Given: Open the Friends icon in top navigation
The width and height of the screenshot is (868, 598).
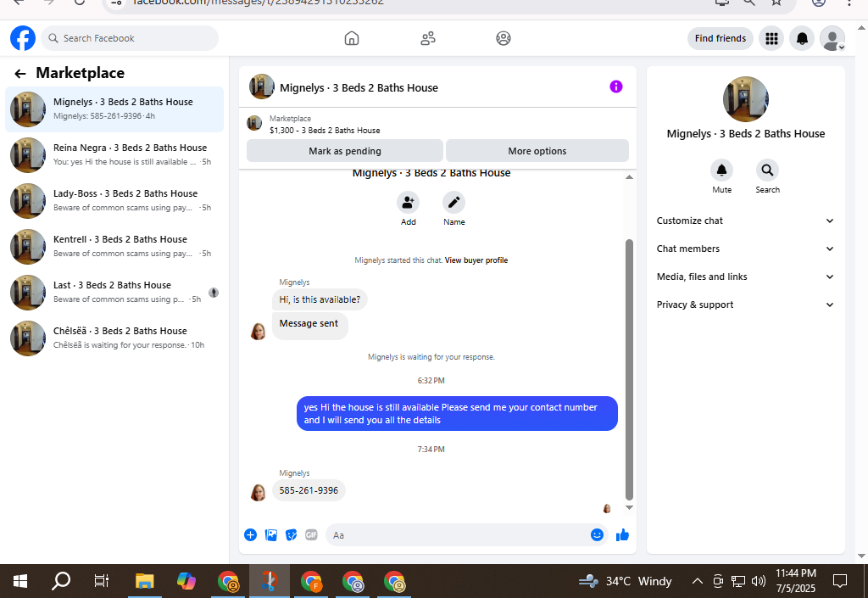Looking at the screenshot, I should pos(428,38).
